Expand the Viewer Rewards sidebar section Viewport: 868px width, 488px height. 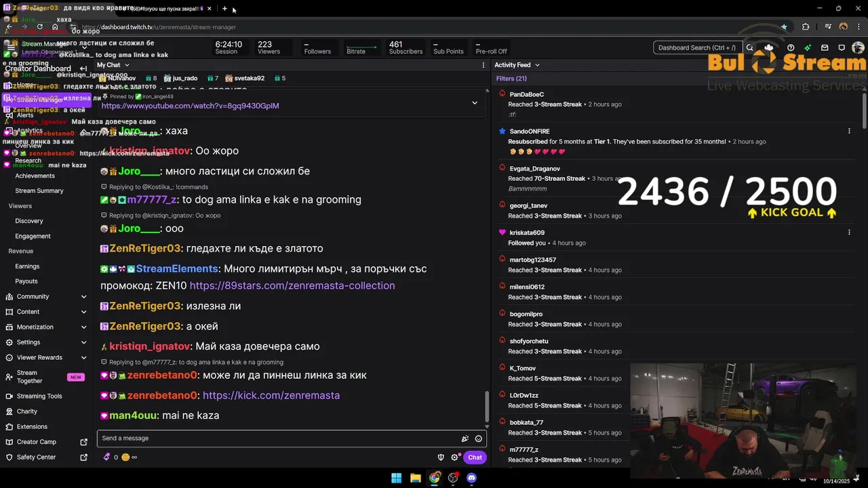(46, 358)
